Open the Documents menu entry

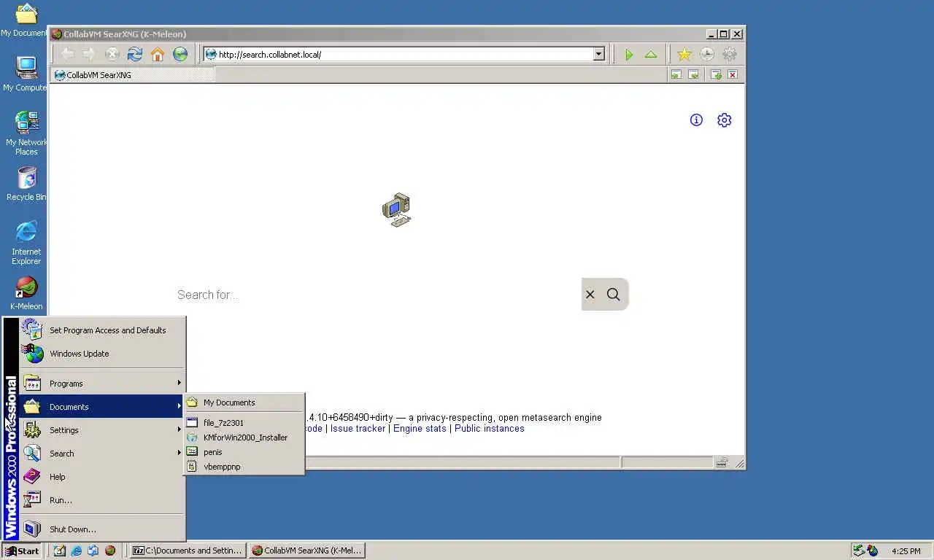tap(102, 407)
